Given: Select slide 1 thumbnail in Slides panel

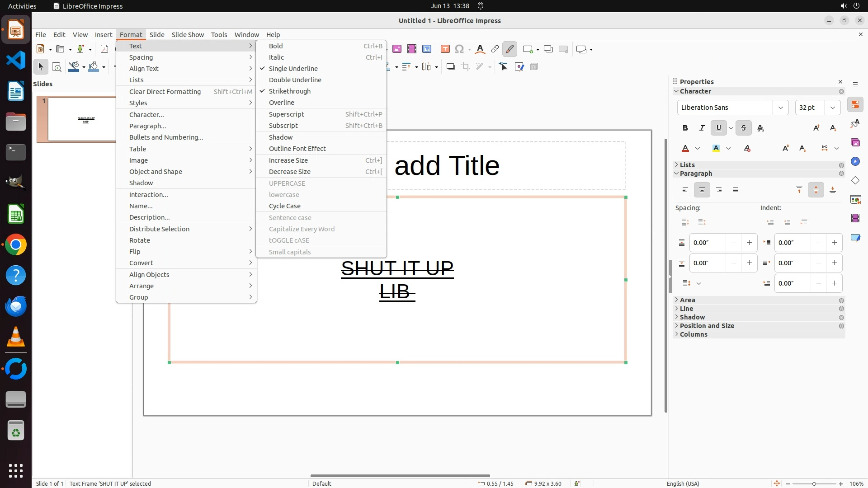Looking at the screenshot, I should pos(81,119).
